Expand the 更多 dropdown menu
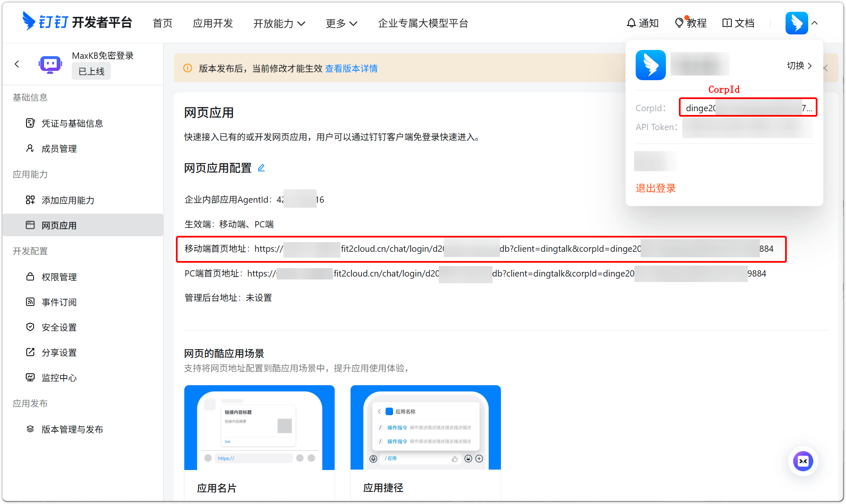The image size is (846, 504). click(x=341, y=24)
